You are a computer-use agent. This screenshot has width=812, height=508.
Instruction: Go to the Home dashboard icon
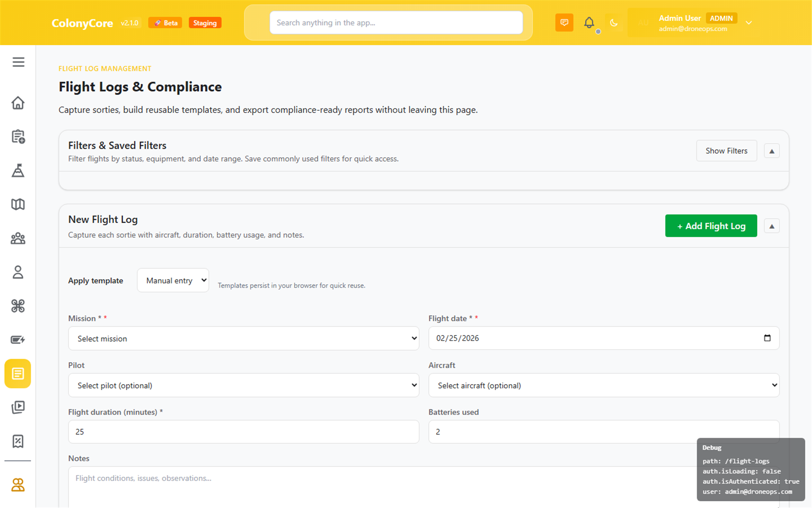pos(18,103)
